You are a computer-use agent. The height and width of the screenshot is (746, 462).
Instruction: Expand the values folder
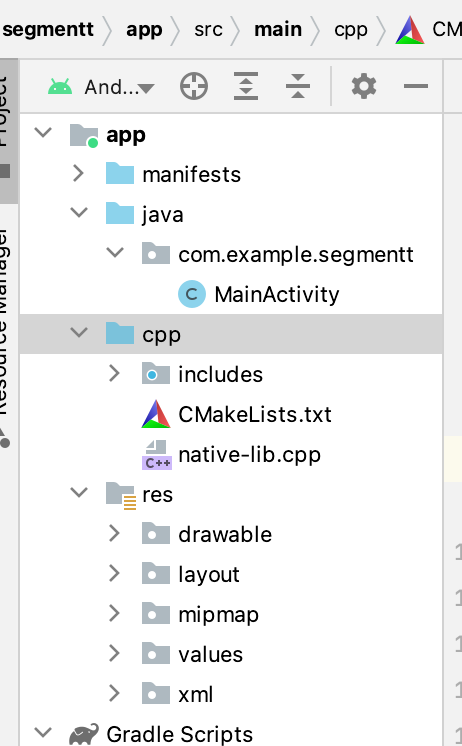point(114,653)
